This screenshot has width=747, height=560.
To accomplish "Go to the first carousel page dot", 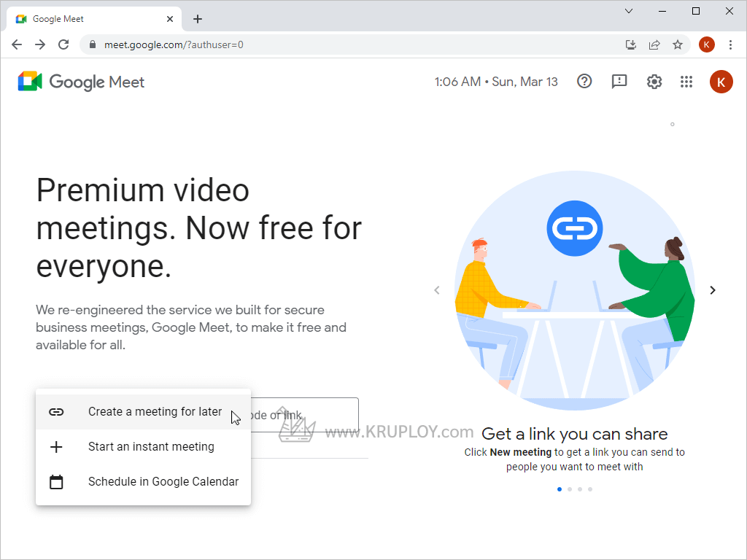I will point(560,489).
